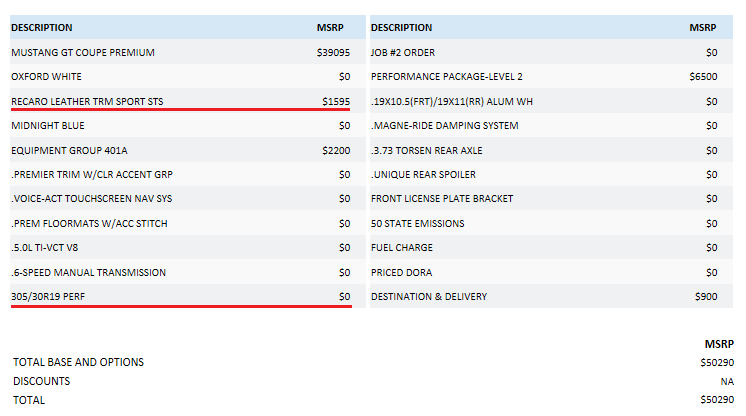Select the OXFORD WHITE description

coord(46,77)
